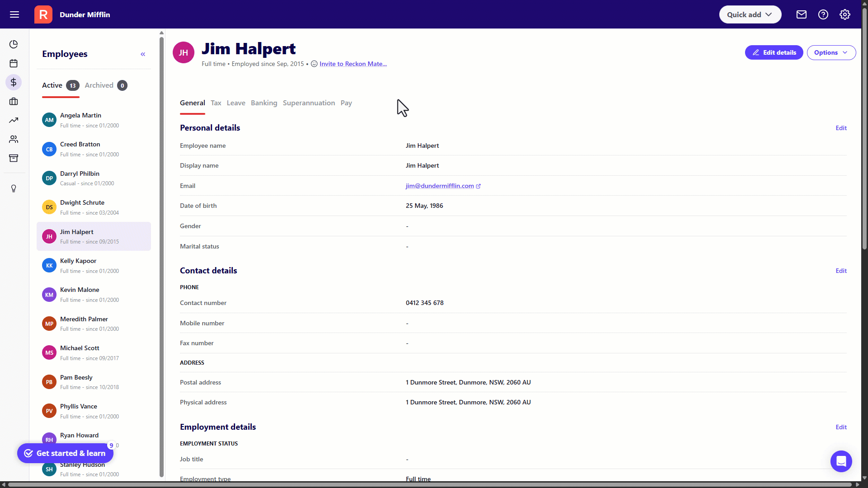Select Stanley Hudson in employee list
This screenshot has height=488, width=868.
pos(94,470)
